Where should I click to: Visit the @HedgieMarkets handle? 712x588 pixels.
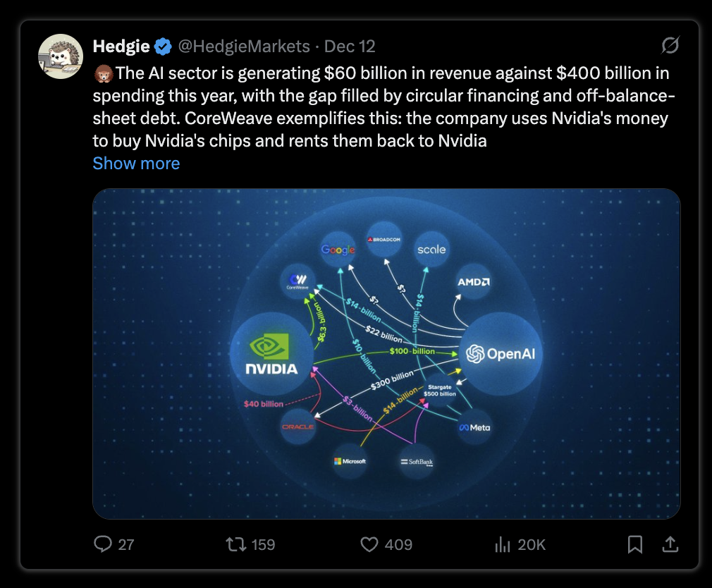[x=244, y=47]
